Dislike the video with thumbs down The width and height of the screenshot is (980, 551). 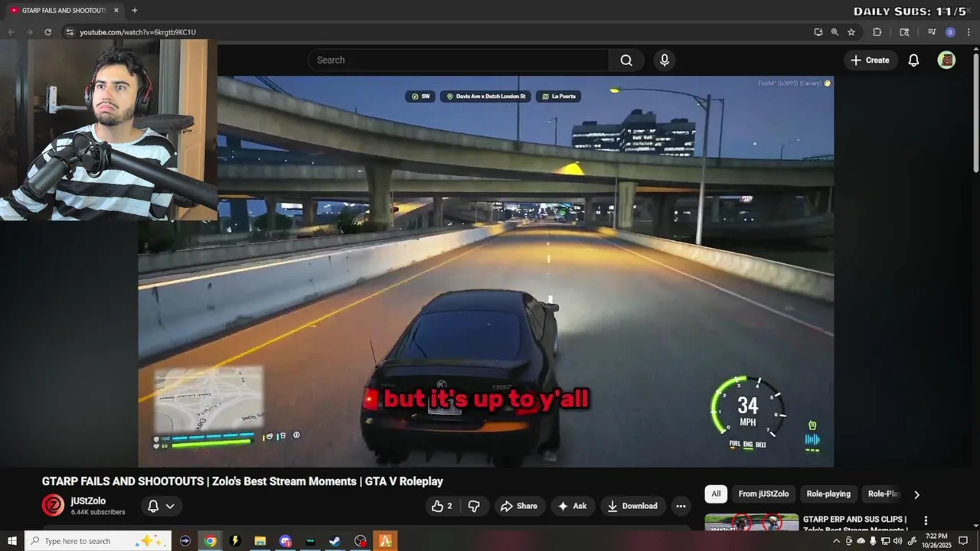pyautogui.click(x=474, y=506)
